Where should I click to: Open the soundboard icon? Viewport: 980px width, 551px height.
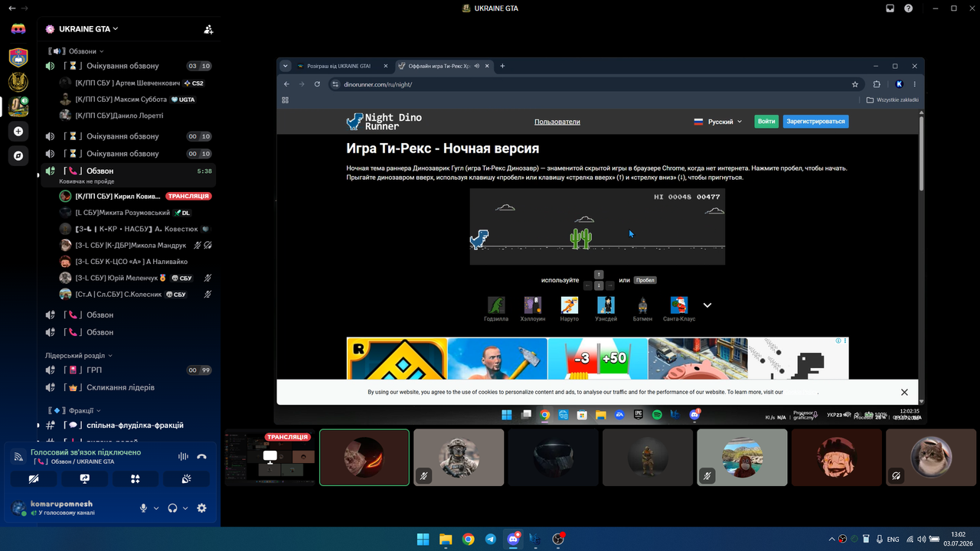pyautogui.click(x=186, y=479)
